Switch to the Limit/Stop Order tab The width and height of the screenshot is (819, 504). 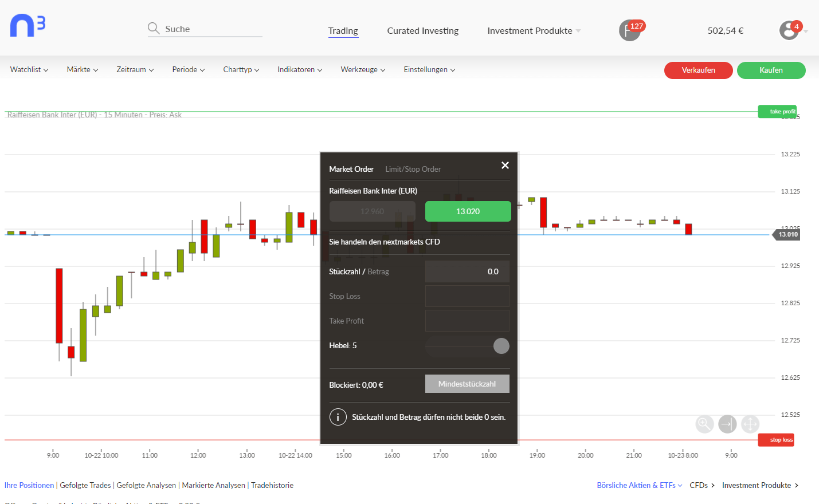[x=413, y=169]
